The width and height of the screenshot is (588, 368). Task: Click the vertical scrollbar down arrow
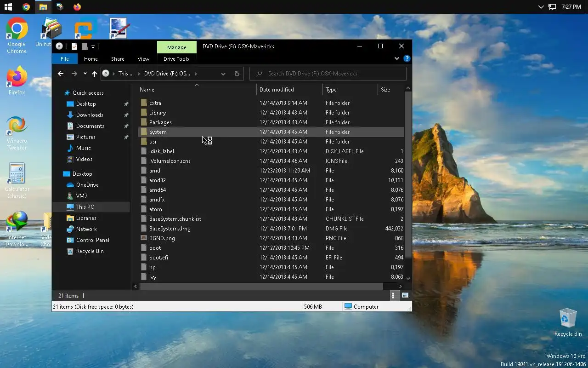pos(408,278)
